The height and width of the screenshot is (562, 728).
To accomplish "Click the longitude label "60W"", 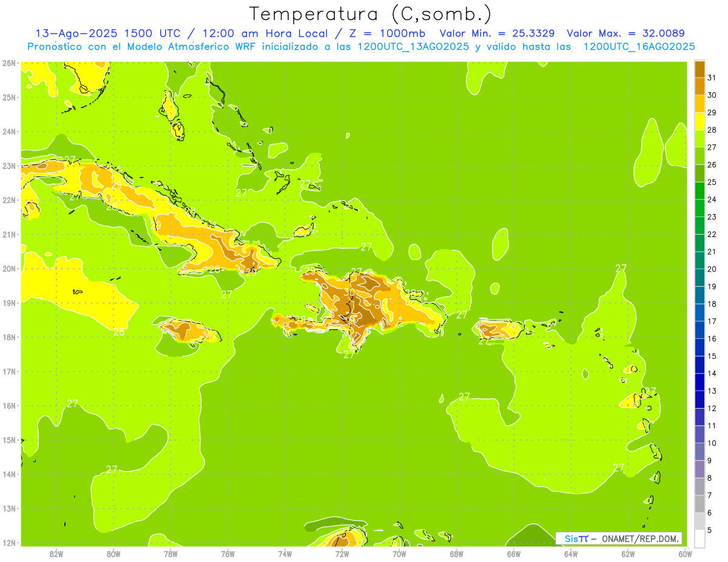I will click(x=684, y=554).
